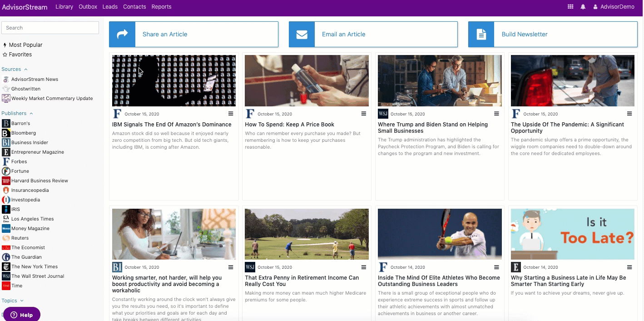
Task: Open 'Working smarter, not harder' article title
Action: click(167, 284)
